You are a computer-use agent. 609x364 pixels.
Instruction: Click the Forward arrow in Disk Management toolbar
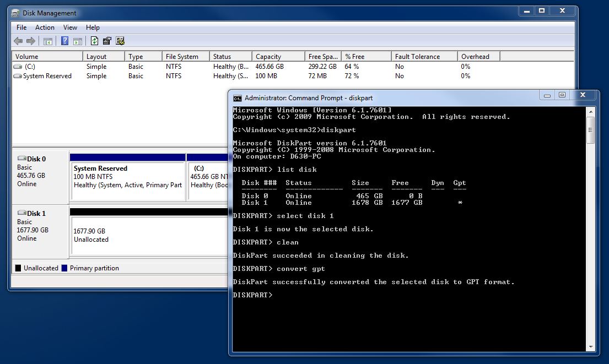31,41
